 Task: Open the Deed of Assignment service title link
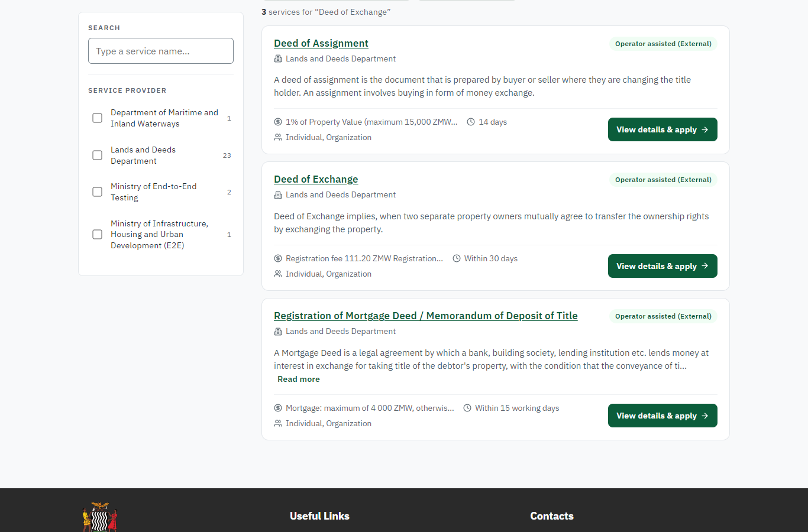(321, 44)
